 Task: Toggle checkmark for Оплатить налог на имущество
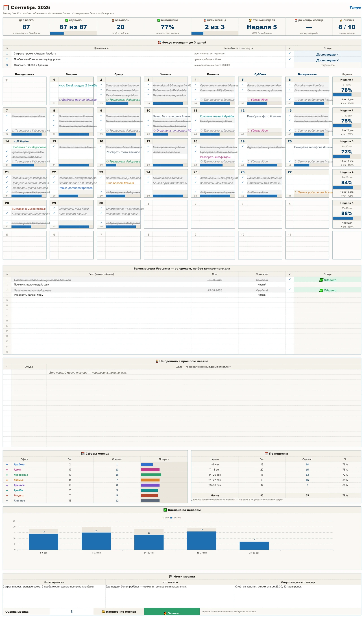coord(290,279)
